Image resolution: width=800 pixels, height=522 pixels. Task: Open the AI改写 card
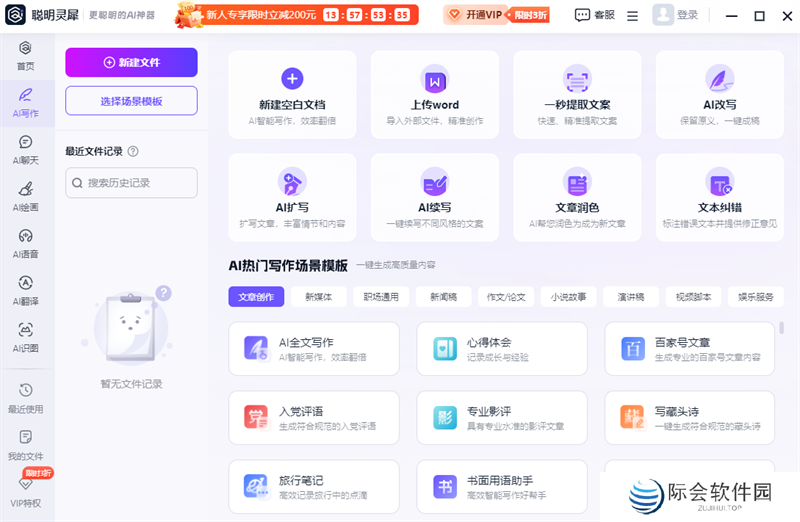click(x=720, y=95)
